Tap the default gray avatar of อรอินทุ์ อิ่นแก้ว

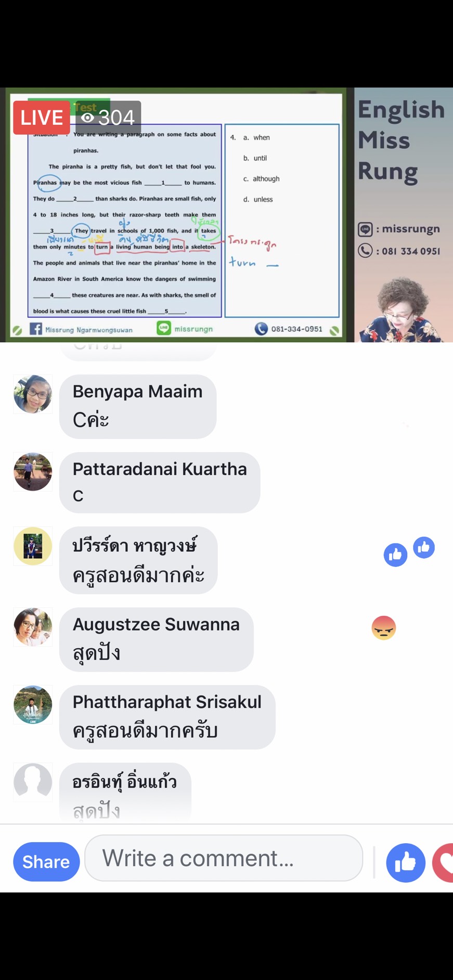(33, 782)
